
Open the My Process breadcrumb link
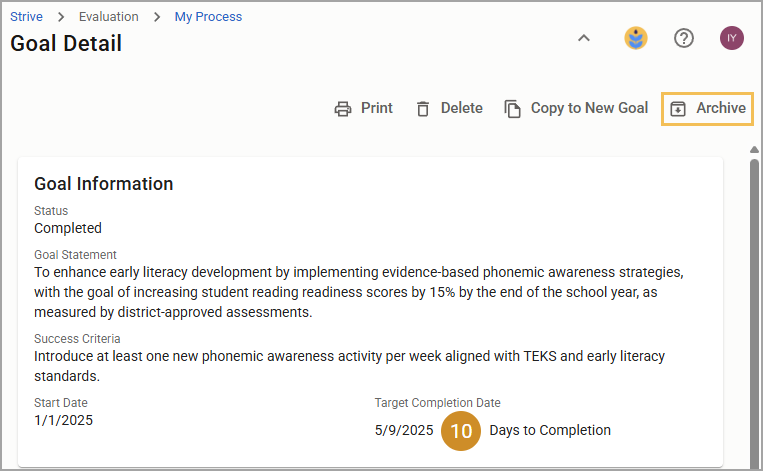208,17
